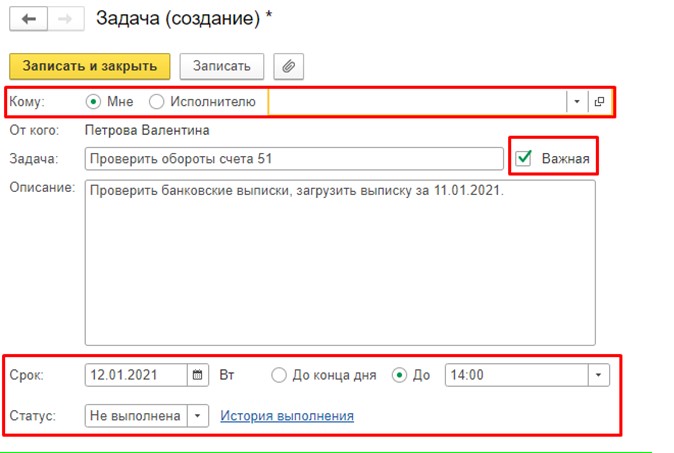Click the forward navigation arrow
The height and width of the screenshot is (453, 674).
pyautogui.click(x=62, y=18)
